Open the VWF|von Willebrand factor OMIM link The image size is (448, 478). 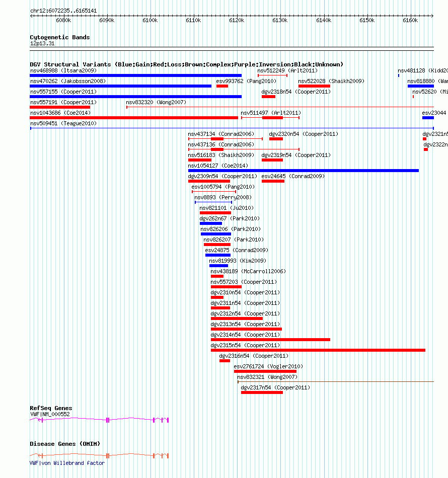67,463
